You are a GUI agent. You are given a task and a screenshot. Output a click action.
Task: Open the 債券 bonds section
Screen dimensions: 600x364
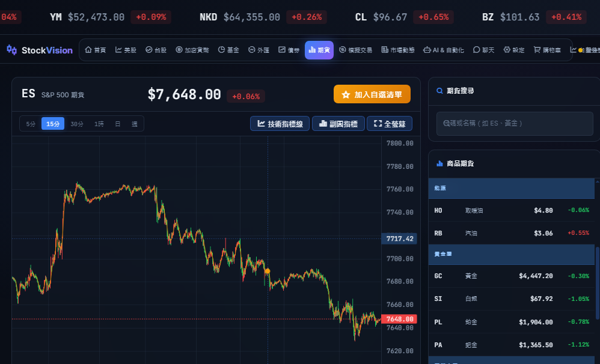(x=289, y=50)
